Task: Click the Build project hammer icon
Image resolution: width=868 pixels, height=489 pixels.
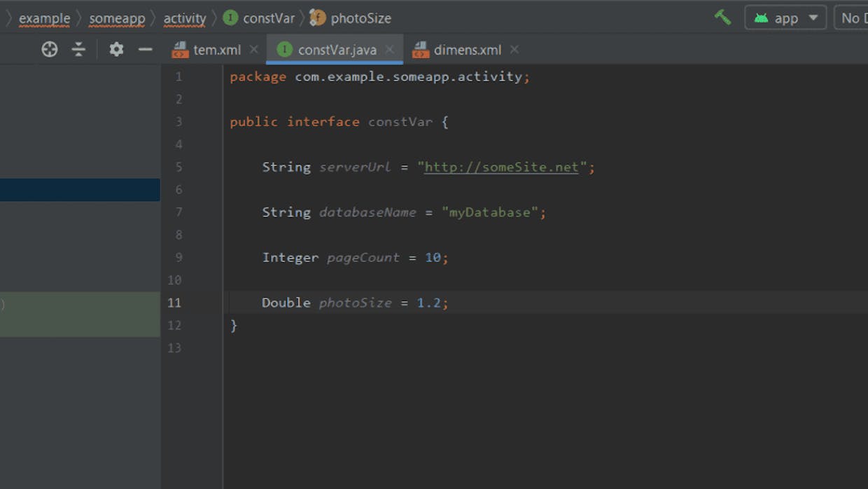Action: pyautogui.click(x=722, y=18)
